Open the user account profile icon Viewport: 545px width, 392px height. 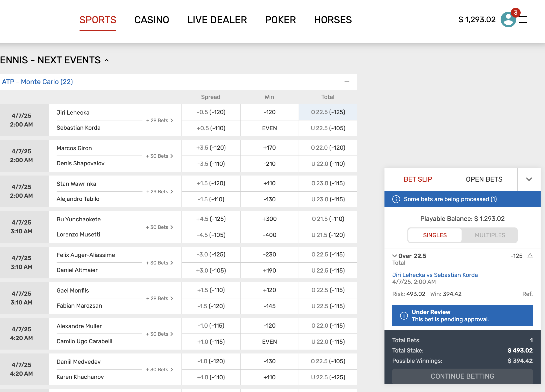point(508,20)
